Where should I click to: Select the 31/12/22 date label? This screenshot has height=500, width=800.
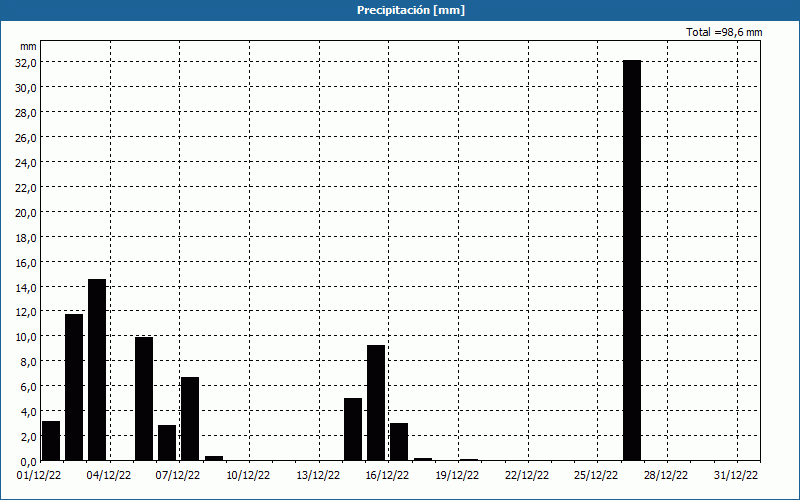click(736, 476)
